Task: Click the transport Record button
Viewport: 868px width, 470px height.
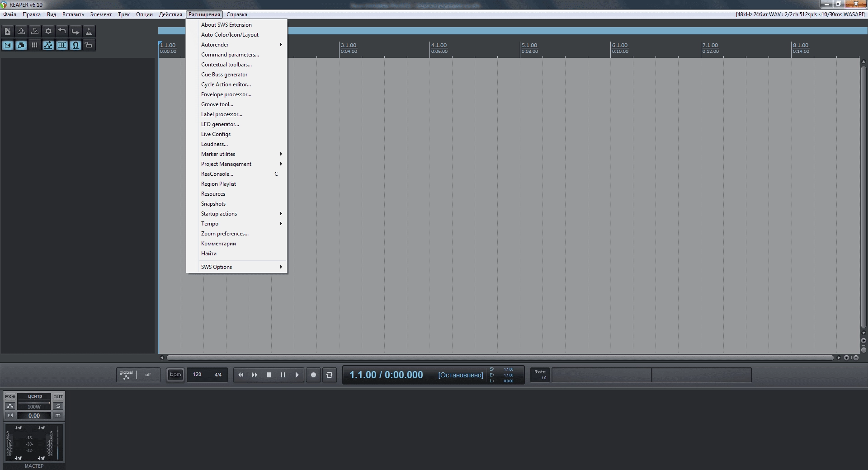Action: click(313, 375)
